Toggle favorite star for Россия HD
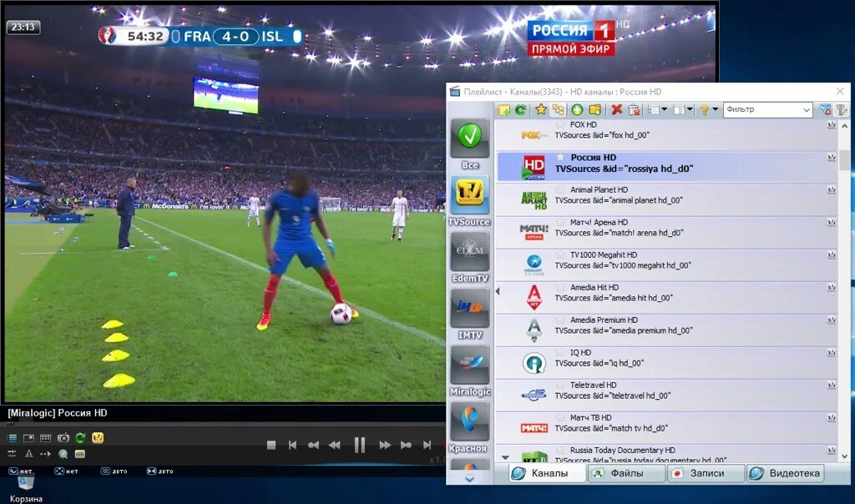855x504 pixels. (x=560, y=157)
